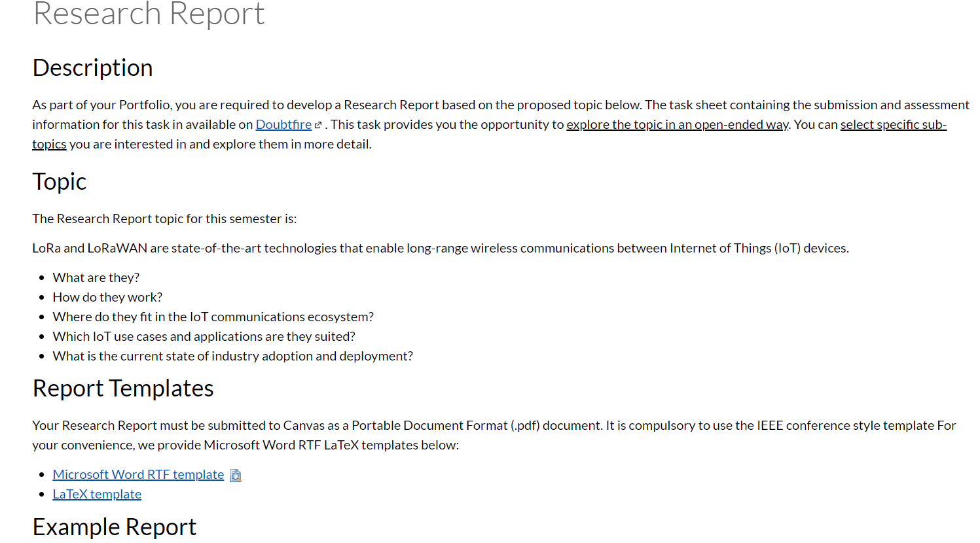This screenshot has height=543, width=980.
Task: Open the LaTeX template link
Action: pos(97,494)
